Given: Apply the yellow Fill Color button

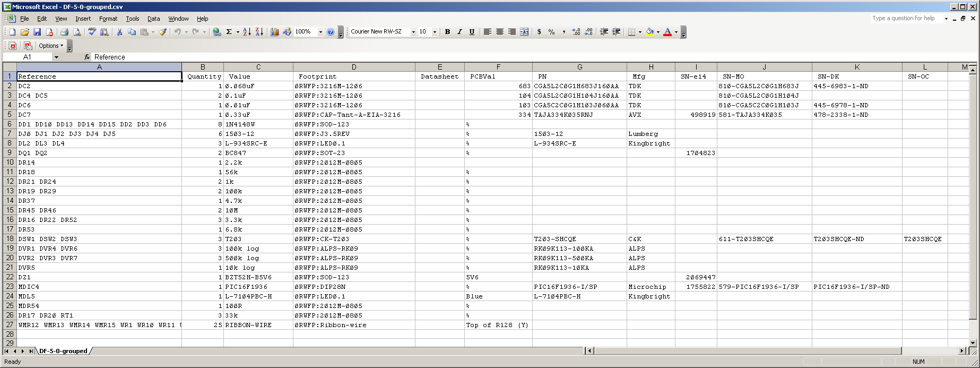Looking at the screenshot, I should tap(649, 32).
